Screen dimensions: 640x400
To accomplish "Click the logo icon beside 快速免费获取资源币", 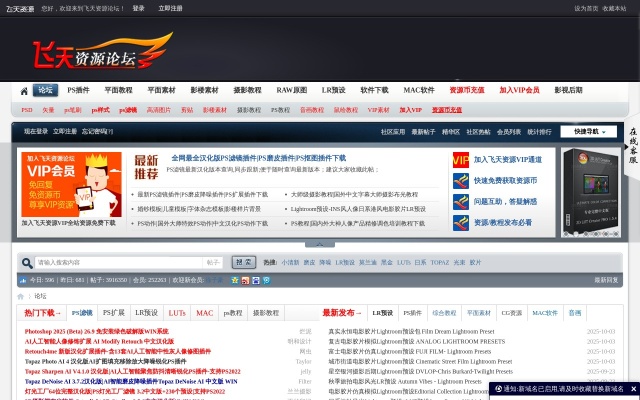I will [460, 181].
